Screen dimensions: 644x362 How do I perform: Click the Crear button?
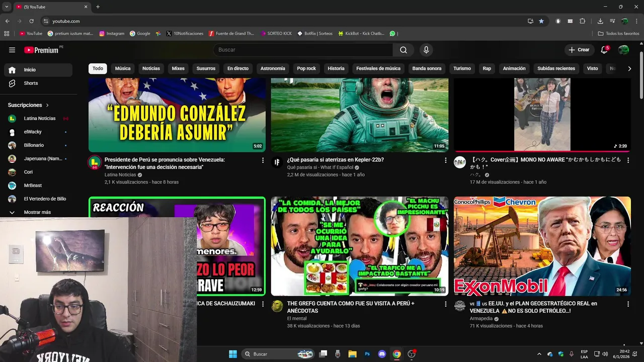[579, 50]
